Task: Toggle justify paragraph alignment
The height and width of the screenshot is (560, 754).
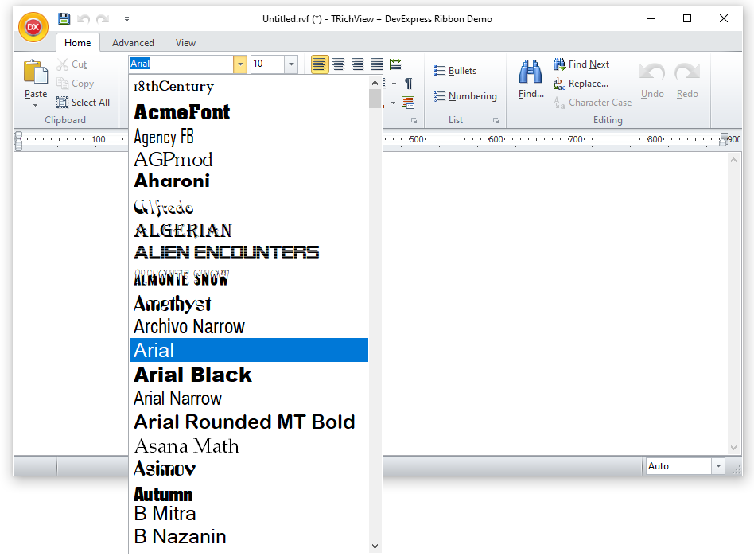Action: 376,64
